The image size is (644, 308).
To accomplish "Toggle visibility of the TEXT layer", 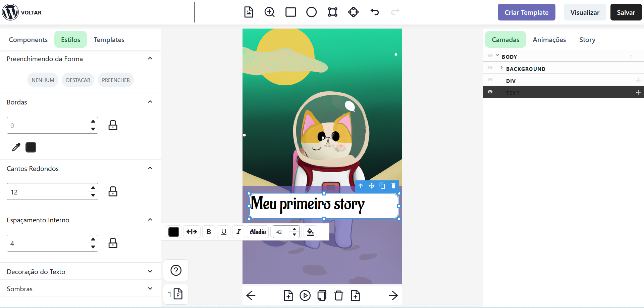I will [x=490, y=92].
